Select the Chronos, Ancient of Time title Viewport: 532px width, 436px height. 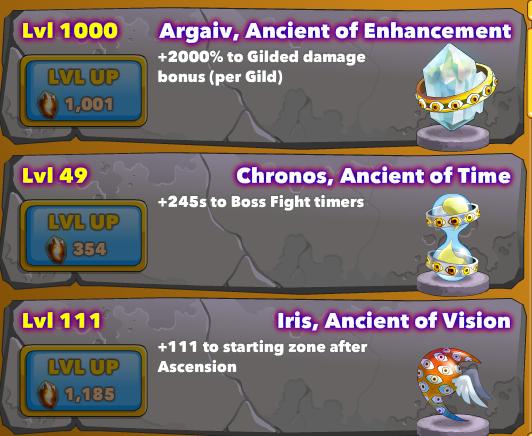point(373,176)
